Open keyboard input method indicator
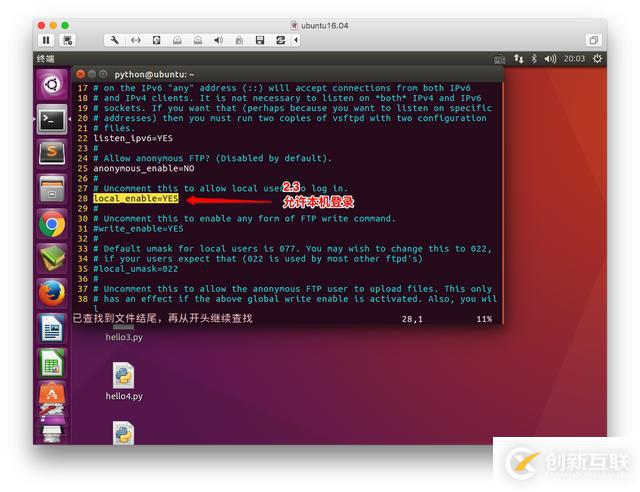Image resolution: width=640 pixels, height=492 pixels. pyautogui.click(x=500, y=59)
